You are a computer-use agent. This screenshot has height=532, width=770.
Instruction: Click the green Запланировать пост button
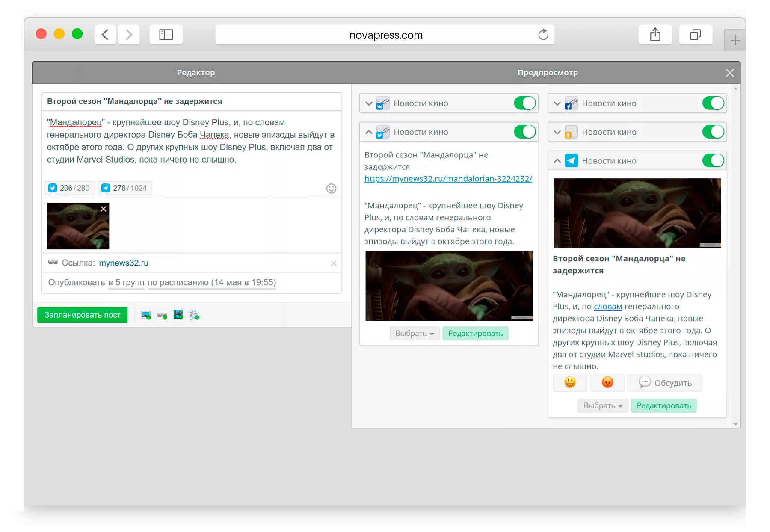(x=83, y=315)
